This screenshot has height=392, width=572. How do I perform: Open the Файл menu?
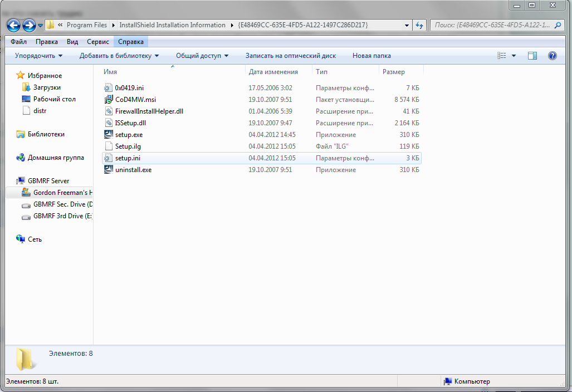[x=18, y=42]
